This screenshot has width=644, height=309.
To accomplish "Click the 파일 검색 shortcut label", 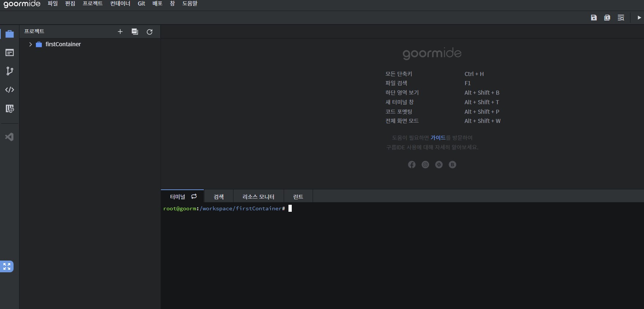I will [396, 83].
